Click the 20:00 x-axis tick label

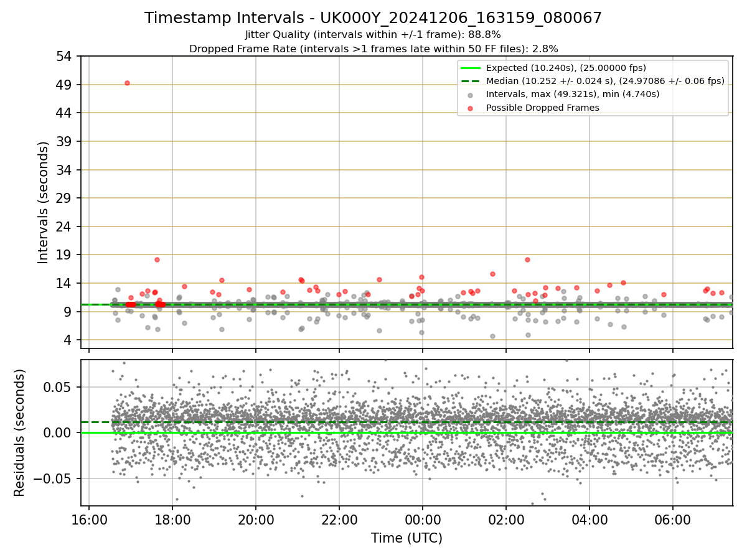(x=256, y=520)
